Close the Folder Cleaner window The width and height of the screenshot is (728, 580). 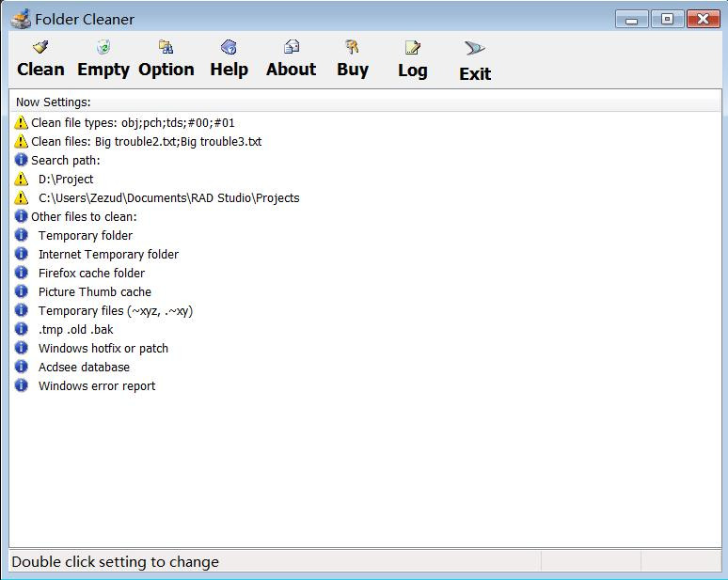(703, 19)
